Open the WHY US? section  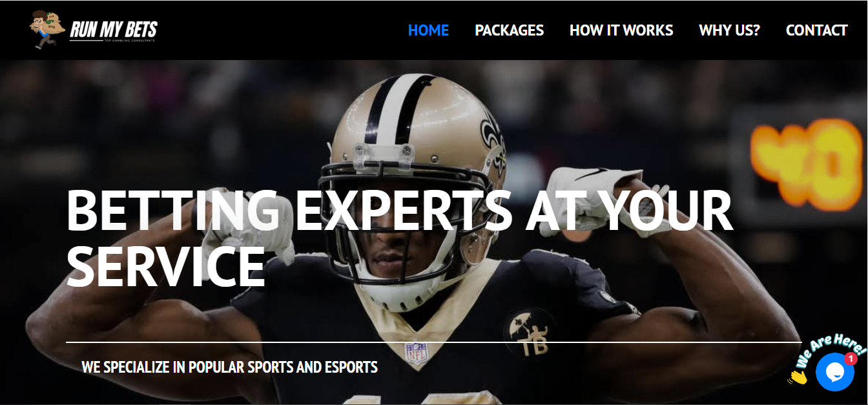click(x=729, y=30)
